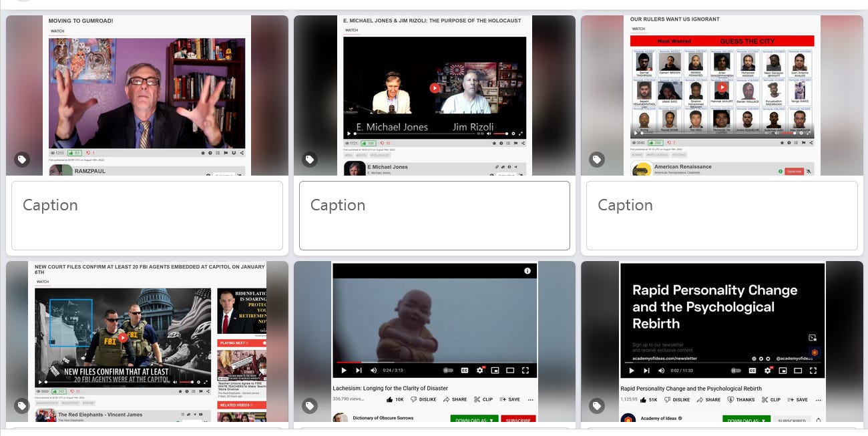Open miniplayer in Lachesism player

[495, 371]
